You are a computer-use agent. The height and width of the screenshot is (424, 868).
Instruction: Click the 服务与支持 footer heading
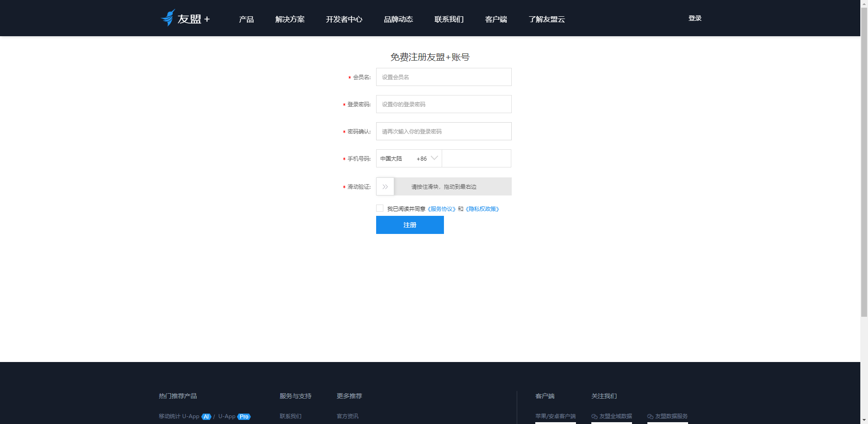(296, 396)
